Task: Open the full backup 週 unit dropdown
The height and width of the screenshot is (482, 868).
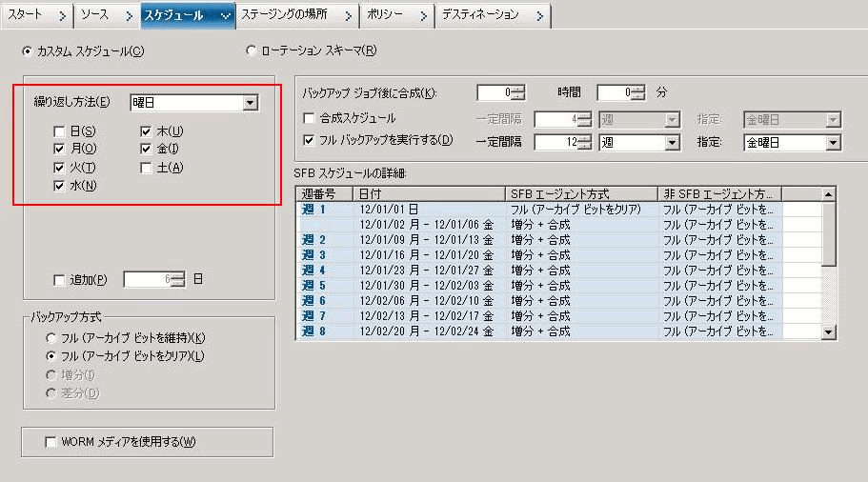Action: point(639,142)
